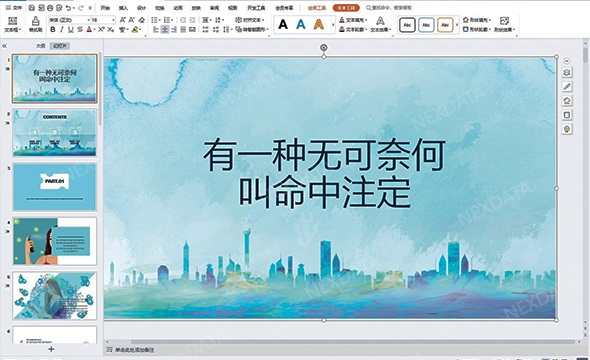Select the orange gradient WordArt A style

point(319,24)
